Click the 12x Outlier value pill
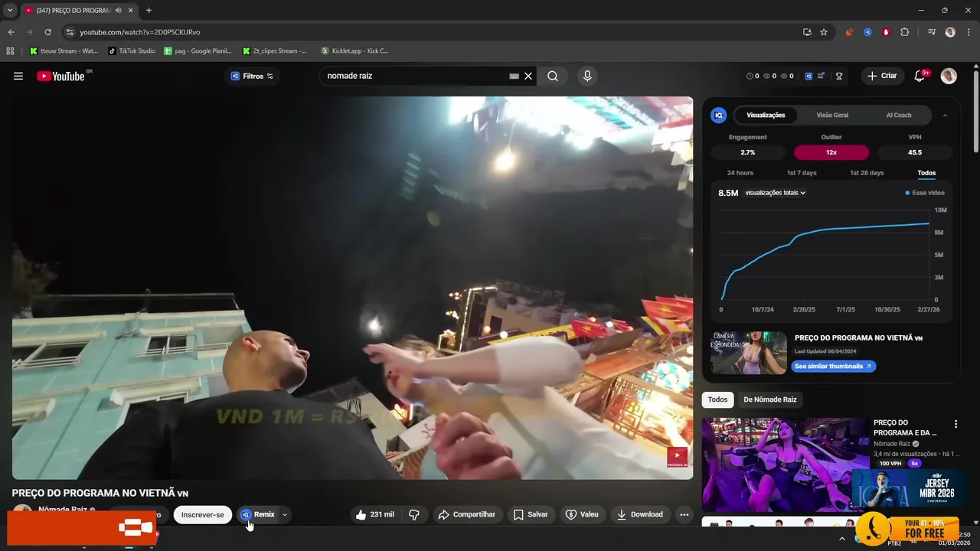The width and height of the screenshot is (980, 551). 831,152
